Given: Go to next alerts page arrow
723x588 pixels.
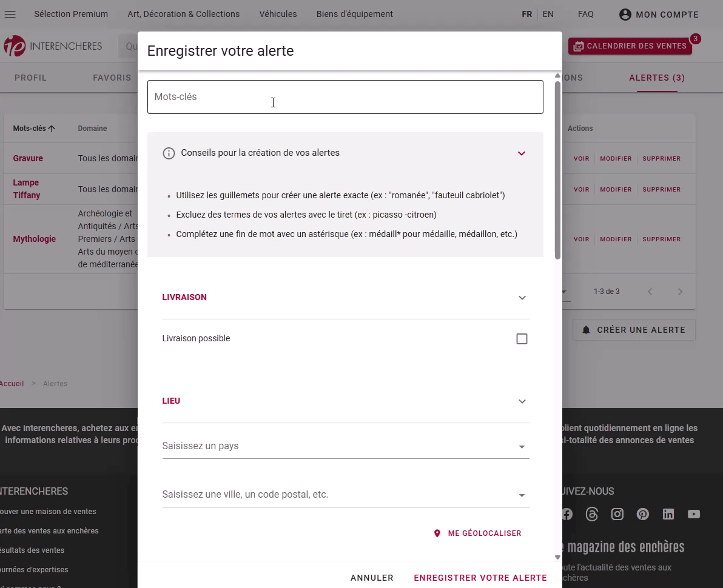Looking at the screenshot, I should (680, 292).
